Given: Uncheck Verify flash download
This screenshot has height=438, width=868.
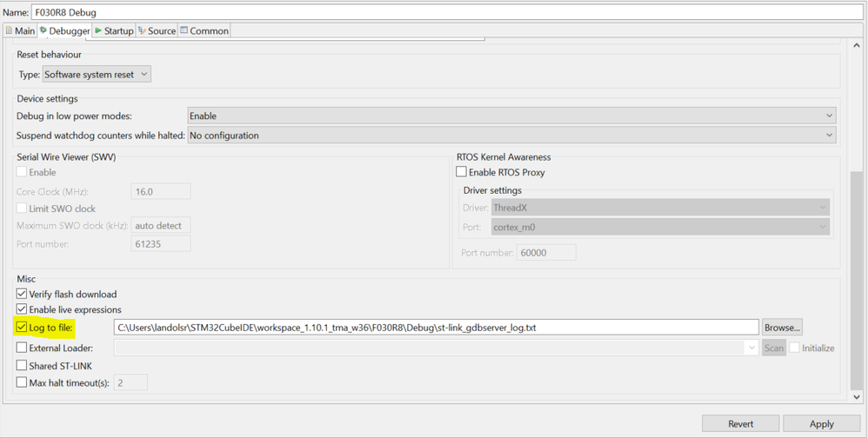Looking at the screenshot, I should click(x=22, y=294).
